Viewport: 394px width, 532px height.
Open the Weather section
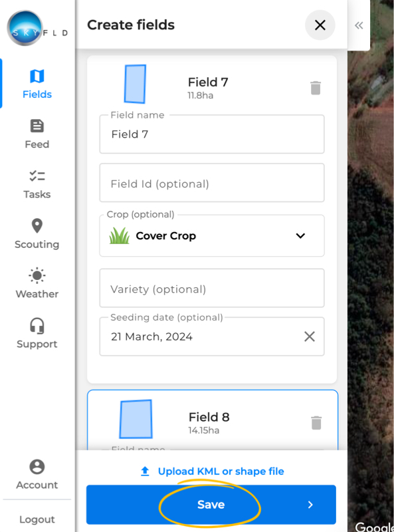point(37,284)
